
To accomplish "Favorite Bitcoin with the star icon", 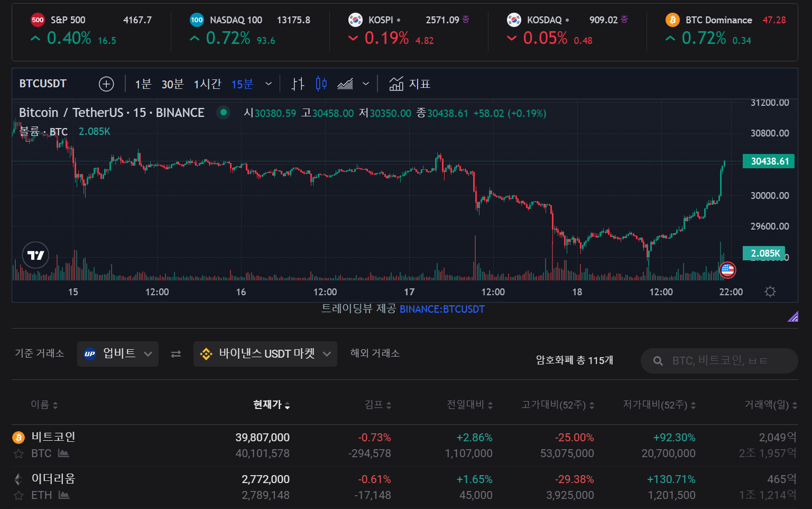I will 19,453.
